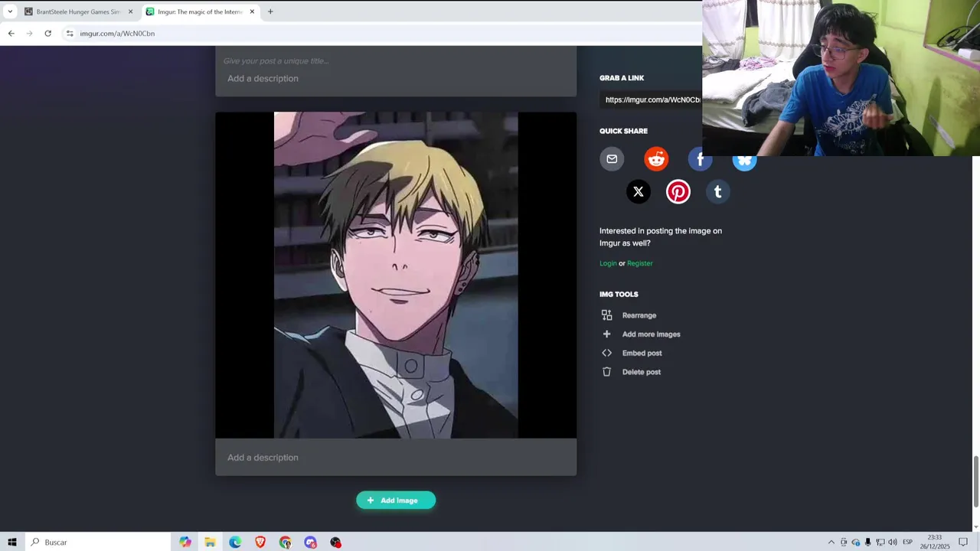980x551 pixels.
Task: Open File Explorer from the taskbar
Action: click(210, 542)
